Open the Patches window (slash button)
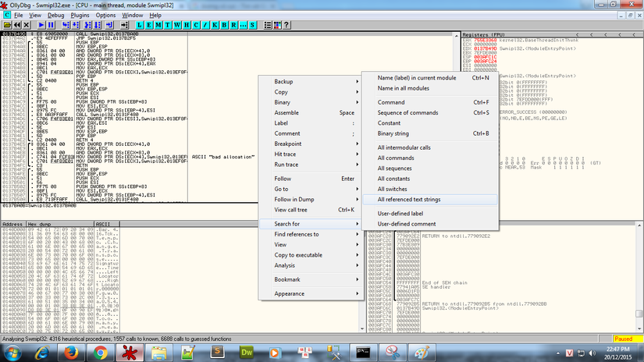This screenshot has width=644, height=362. coord(206,25)
